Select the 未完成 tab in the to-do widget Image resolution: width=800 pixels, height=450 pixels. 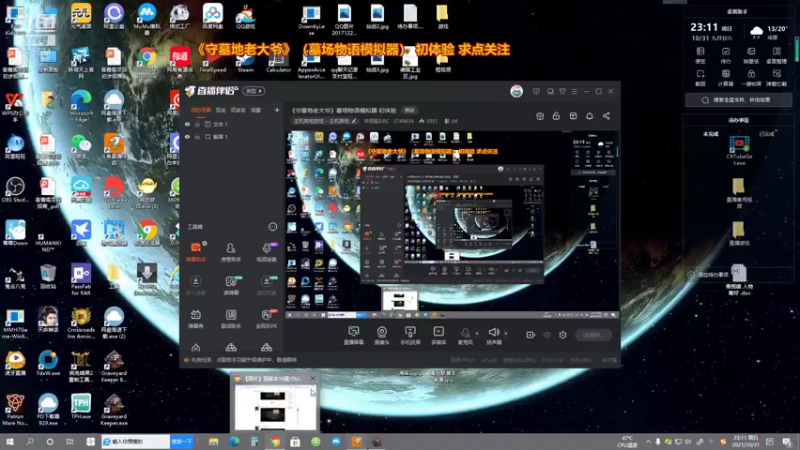click(710, 134)
